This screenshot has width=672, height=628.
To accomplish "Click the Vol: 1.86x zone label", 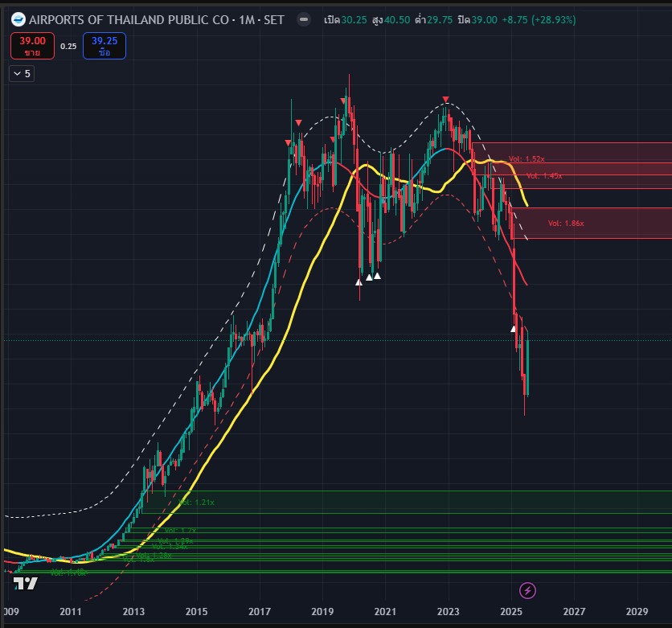I will [566, 224].
